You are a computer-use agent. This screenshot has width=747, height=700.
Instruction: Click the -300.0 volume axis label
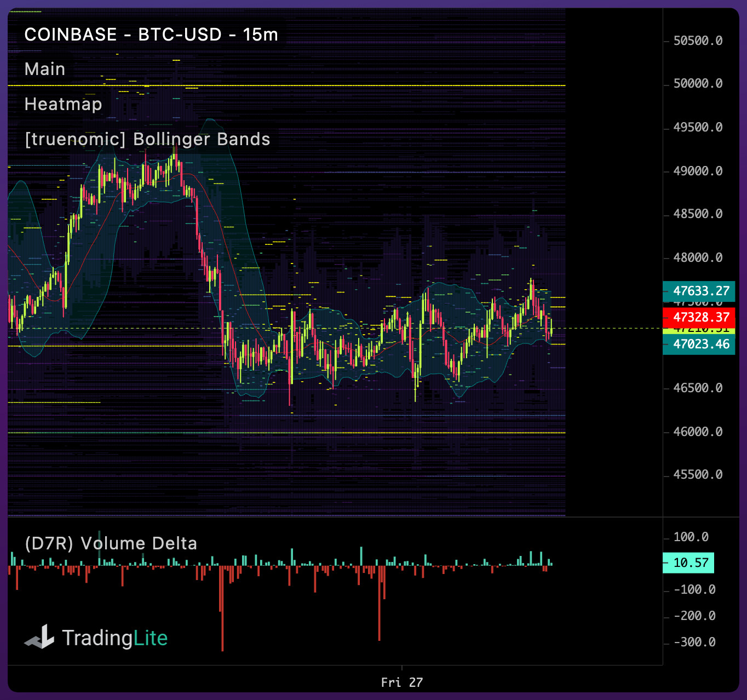[694, 642]
